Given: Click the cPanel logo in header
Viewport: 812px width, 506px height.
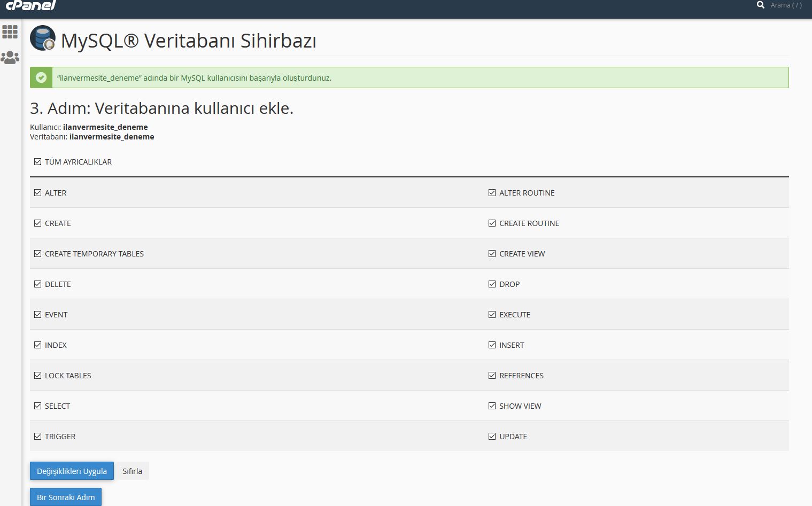Looking at the screenshot, I should point(30,5).
